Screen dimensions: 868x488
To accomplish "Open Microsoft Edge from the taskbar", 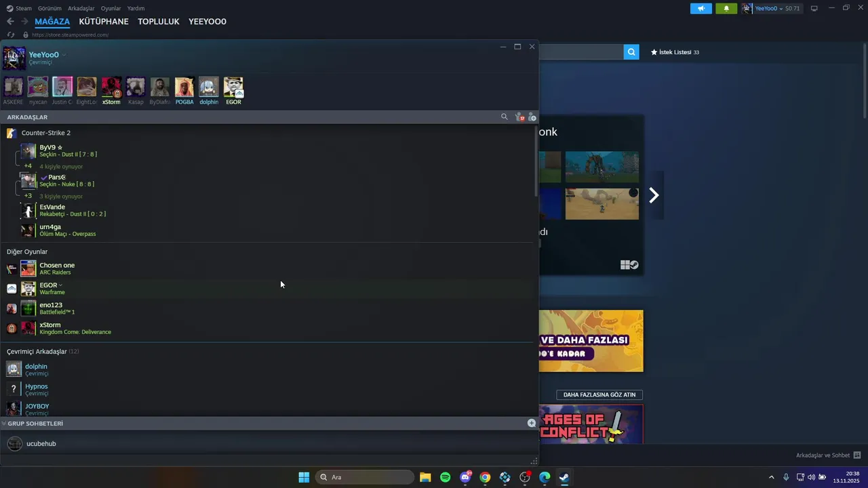I will [x=545, y=477].
